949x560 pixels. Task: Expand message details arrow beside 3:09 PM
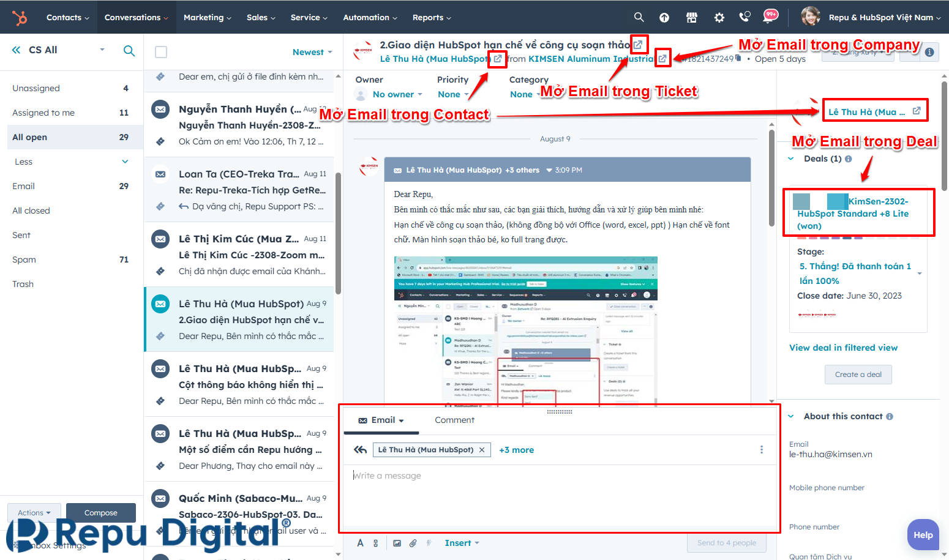tap(549, 170)
